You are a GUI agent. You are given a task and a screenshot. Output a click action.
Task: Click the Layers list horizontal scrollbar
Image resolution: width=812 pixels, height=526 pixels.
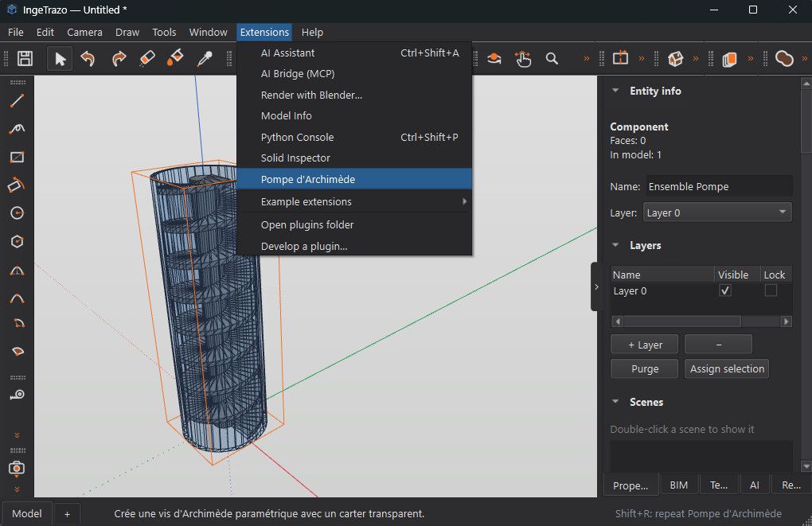(x=701, y=321)
